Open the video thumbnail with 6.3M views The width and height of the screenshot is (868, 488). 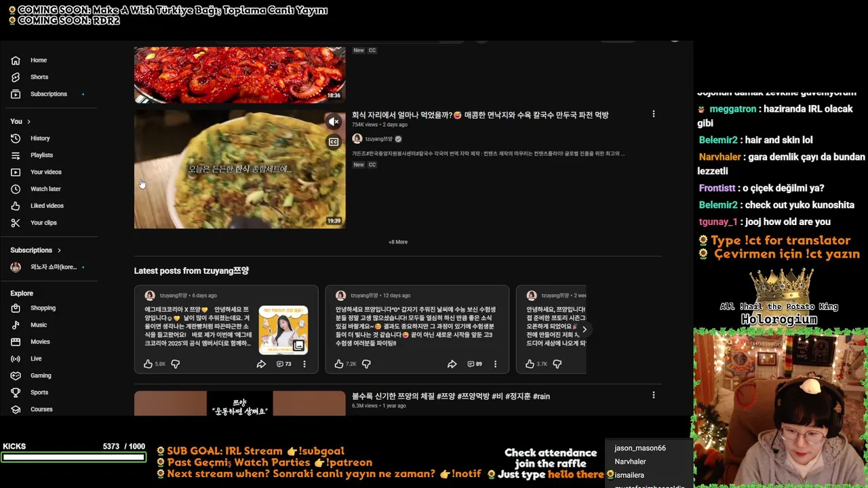[x=239, y=403]
